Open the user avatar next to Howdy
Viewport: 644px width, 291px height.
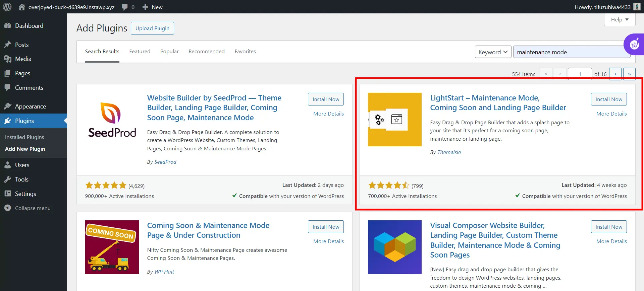[637, 7]
